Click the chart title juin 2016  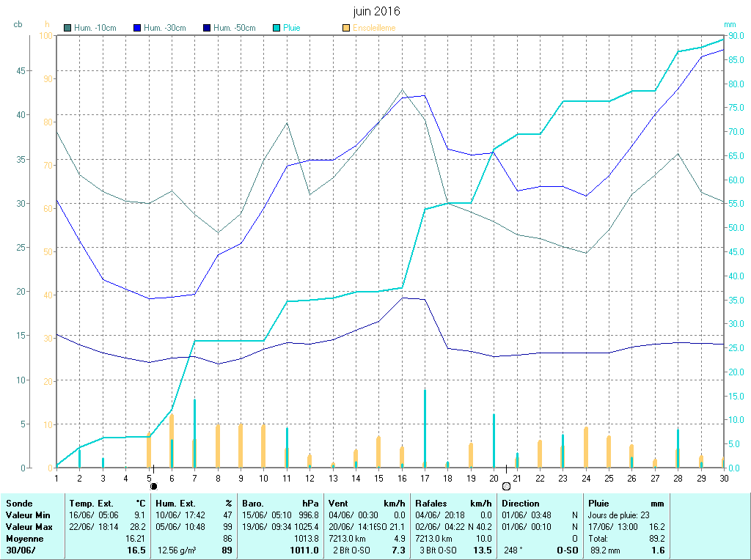coord(376,12)
